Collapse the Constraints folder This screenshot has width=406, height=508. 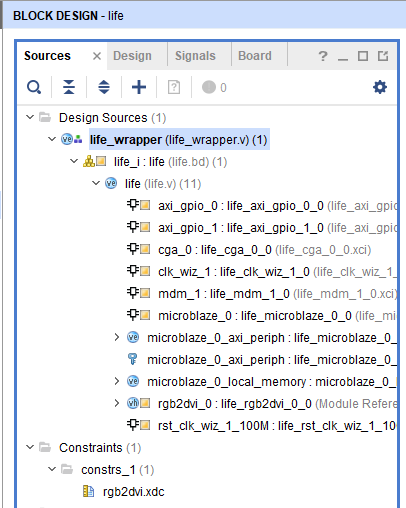(30, 447)
